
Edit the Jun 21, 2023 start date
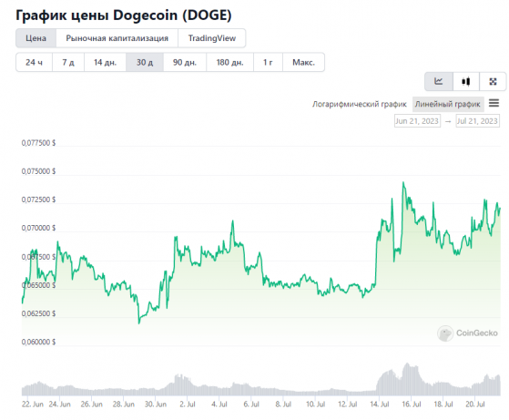click(417, 121)
